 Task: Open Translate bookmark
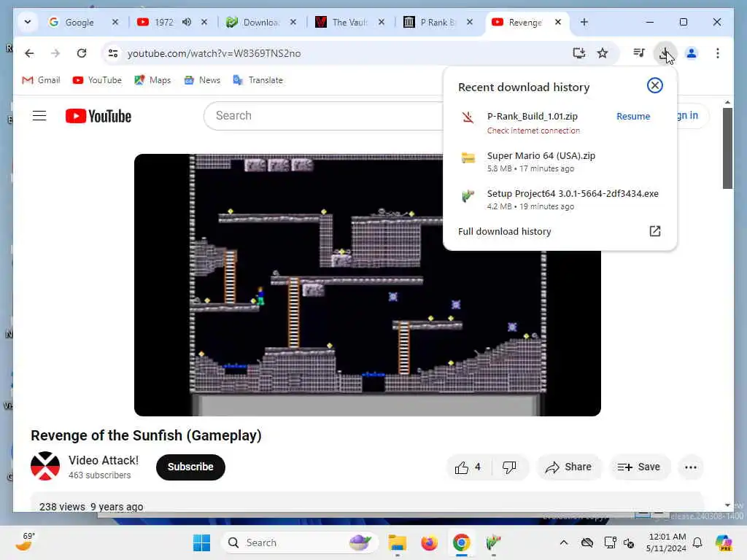pos(258,80)
